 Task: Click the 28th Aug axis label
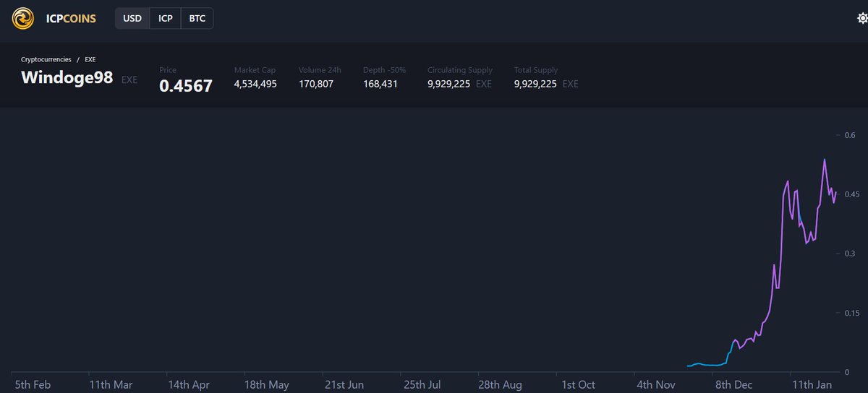coord(501,384)
